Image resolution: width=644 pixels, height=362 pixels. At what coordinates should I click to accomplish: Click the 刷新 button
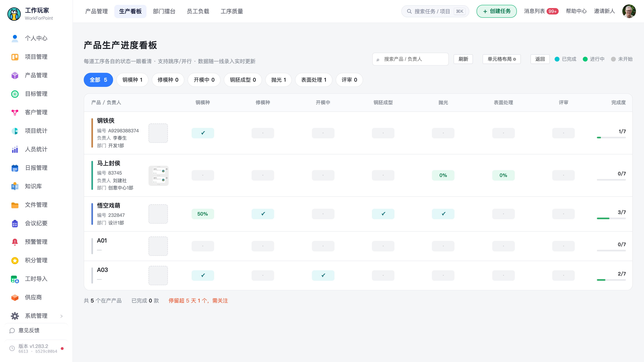[x=463, y=59]
